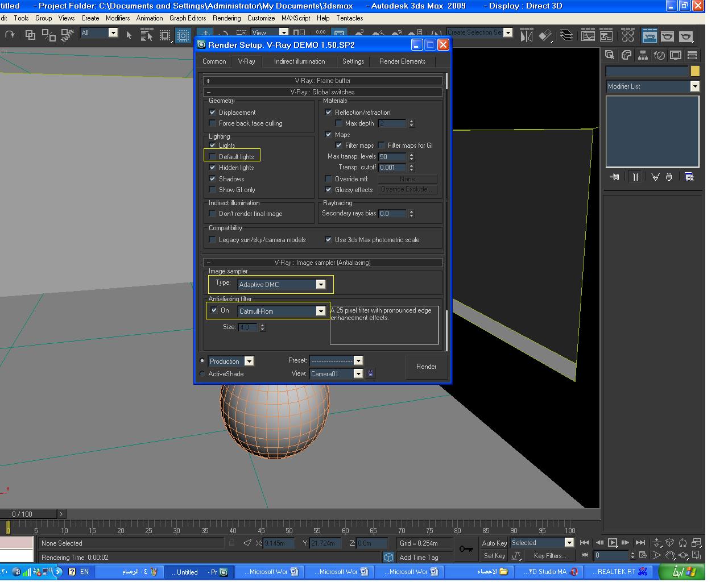This screenshot has width=728, height=582.
Task: Enable Show GI only checkbox
Action: 213,190
